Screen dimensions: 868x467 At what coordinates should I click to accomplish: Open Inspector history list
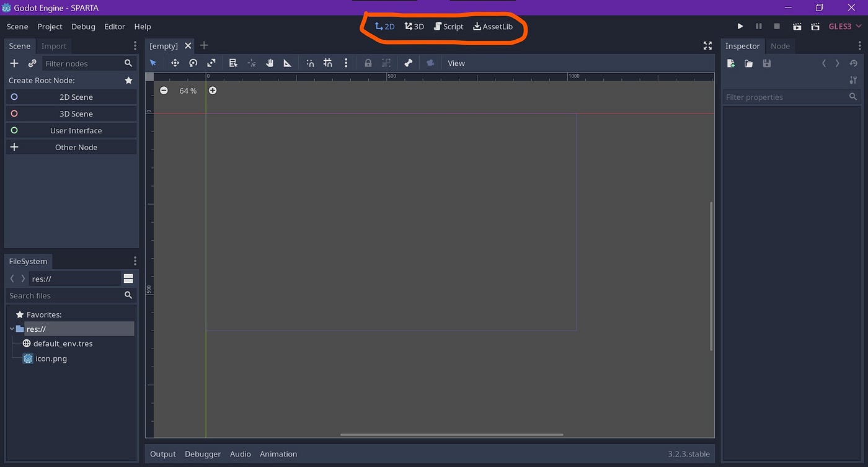tap(854, 63)
